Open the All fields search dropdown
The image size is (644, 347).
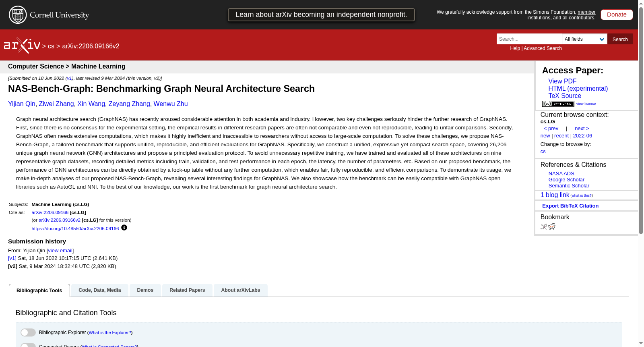tap(584, 39)
